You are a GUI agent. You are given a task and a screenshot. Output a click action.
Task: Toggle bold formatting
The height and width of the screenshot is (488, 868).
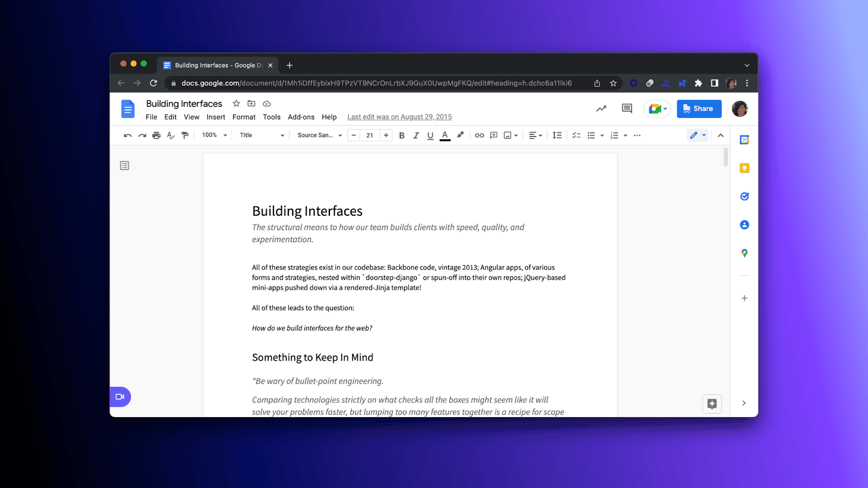click(401, 135)
